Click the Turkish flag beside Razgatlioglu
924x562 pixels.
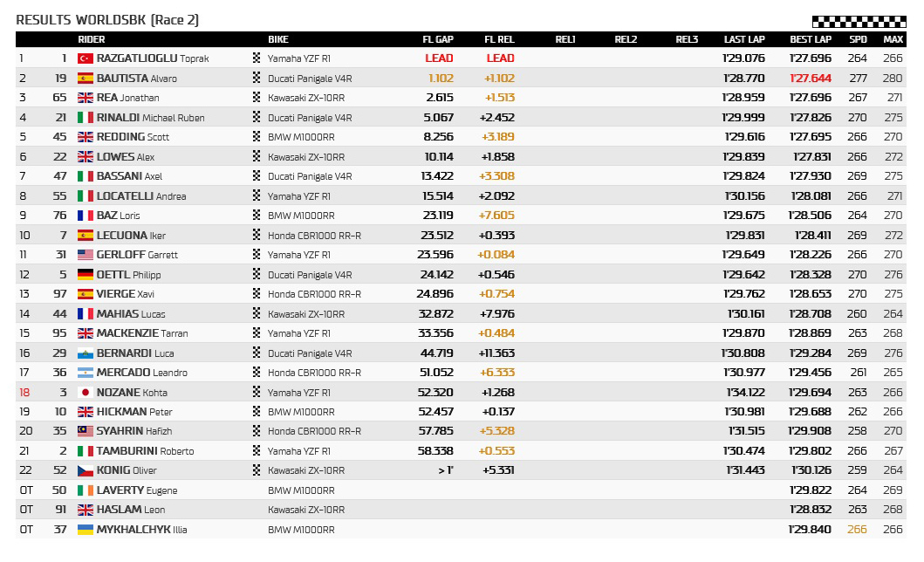(86, 58)
